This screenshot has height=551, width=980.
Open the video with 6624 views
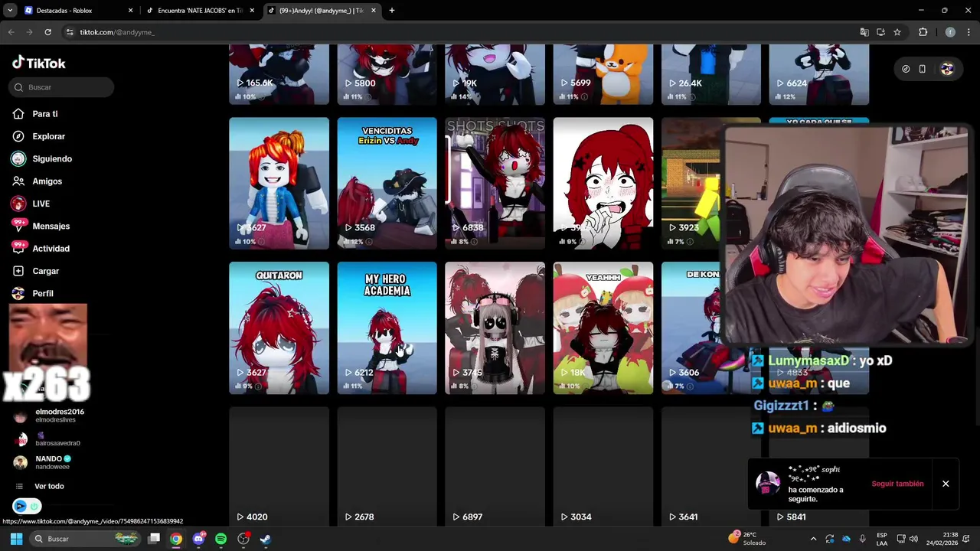[x=818, y=74]
